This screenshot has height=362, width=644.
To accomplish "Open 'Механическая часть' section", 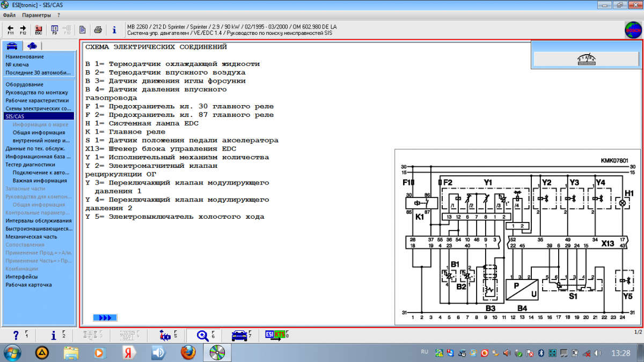I will (31, 237).
